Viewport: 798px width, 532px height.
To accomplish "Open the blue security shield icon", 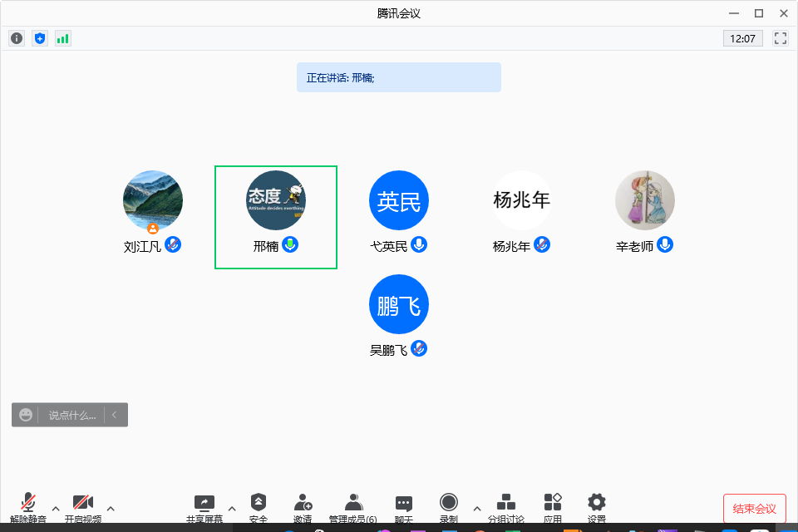I will (40, 38).
